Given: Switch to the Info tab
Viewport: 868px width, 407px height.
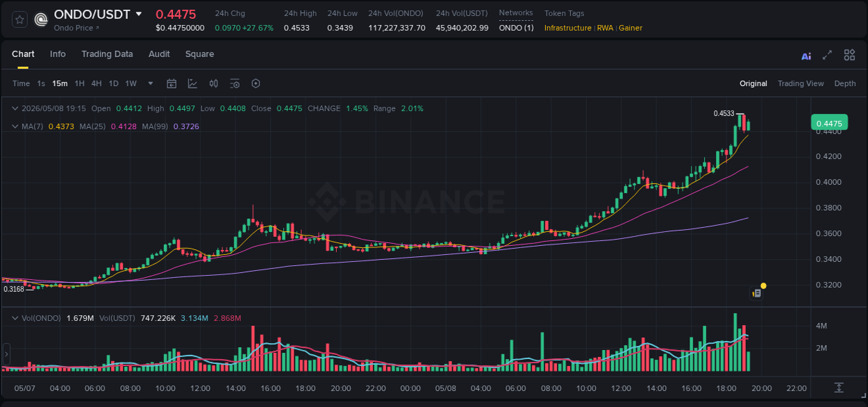Looking at the screenshot, I should point(58,54).
